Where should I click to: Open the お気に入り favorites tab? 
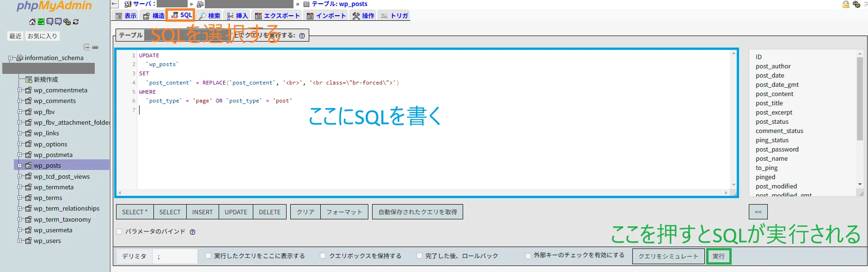tap(42, 36)
